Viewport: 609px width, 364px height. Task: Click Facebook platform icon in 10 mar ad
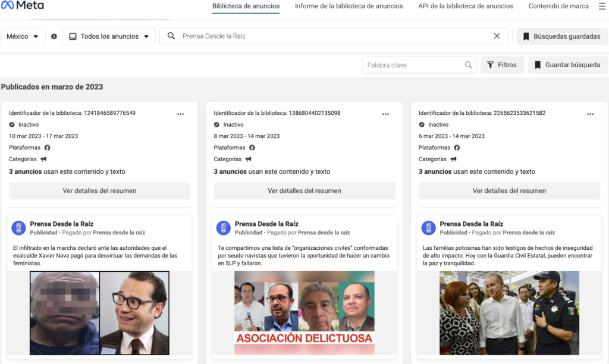(48, 148)
